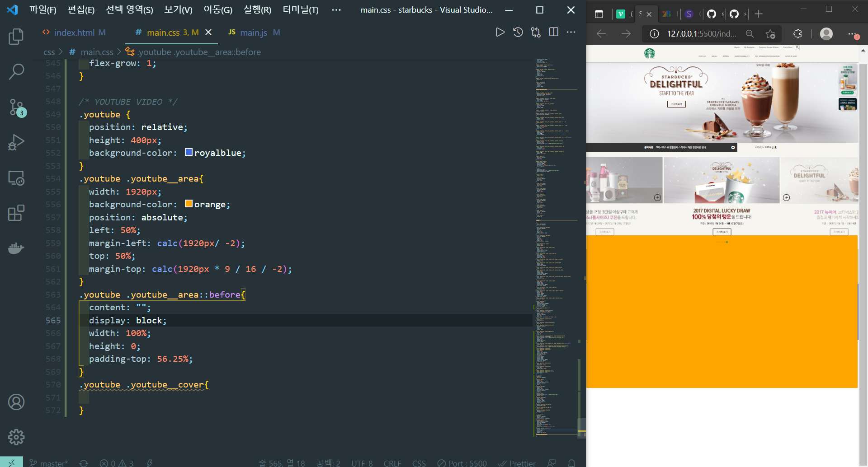Show errors and warnings in status bar

coord(117,463)
